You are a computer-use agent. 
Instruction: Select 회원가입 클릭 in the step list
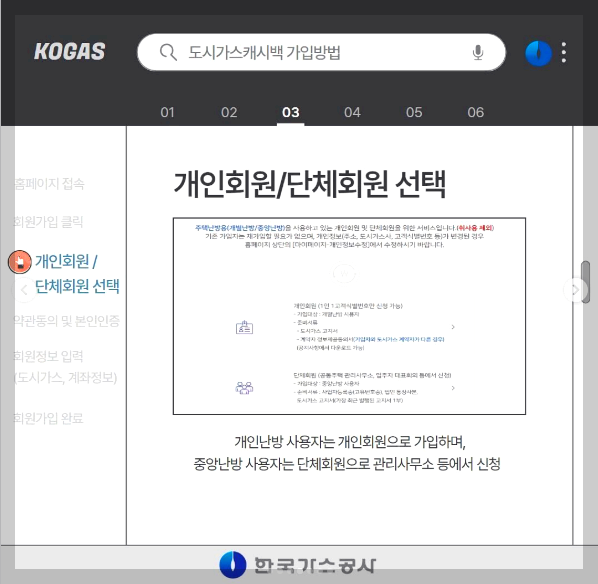pyautogui.click(x=48, y=222)
